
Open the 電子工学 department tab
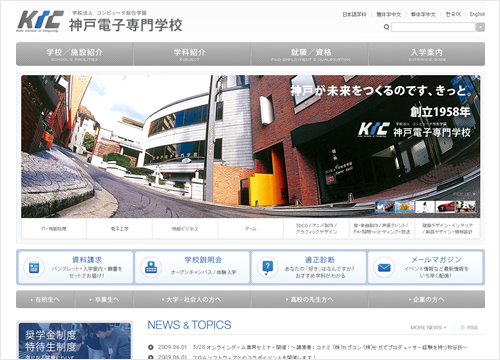click(119, 229)
